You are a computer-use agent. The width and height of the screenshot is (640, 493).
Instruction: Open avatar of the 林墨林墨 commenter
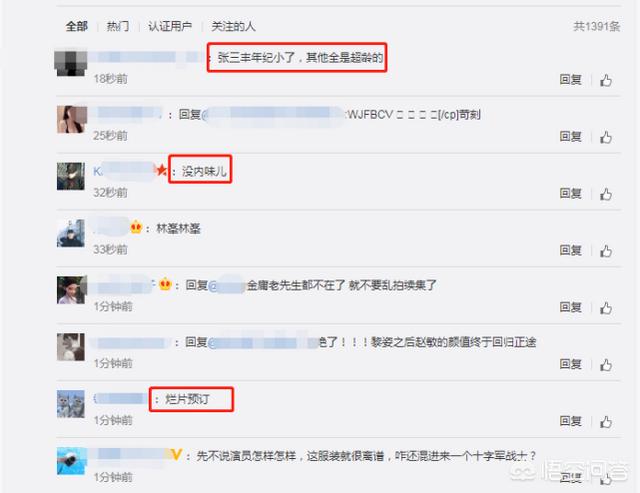pos(71,233)
